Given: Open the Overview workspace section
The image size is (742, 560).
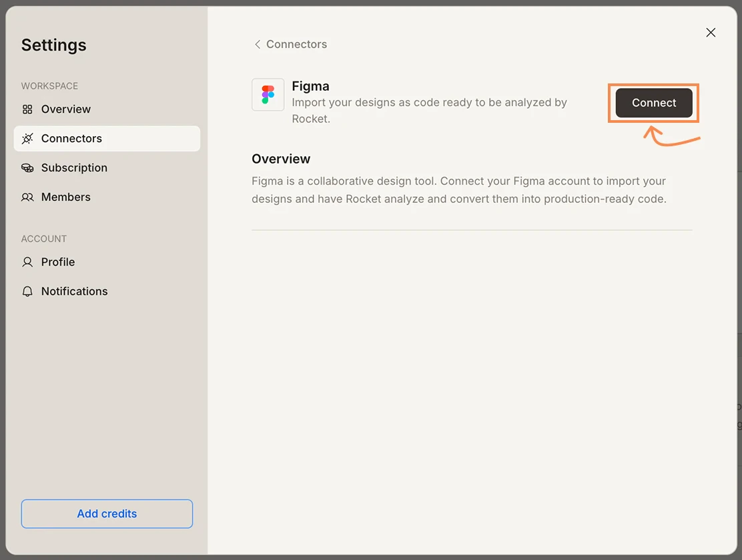Looking at the screenshot, I should click(66, 109).
